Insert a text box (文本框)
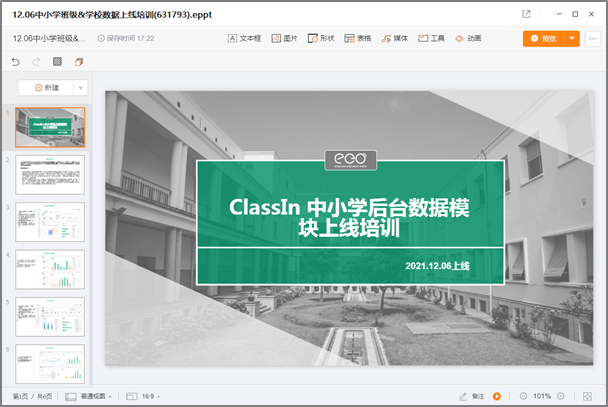Viewport: 608px width, 407px height. 244,38
